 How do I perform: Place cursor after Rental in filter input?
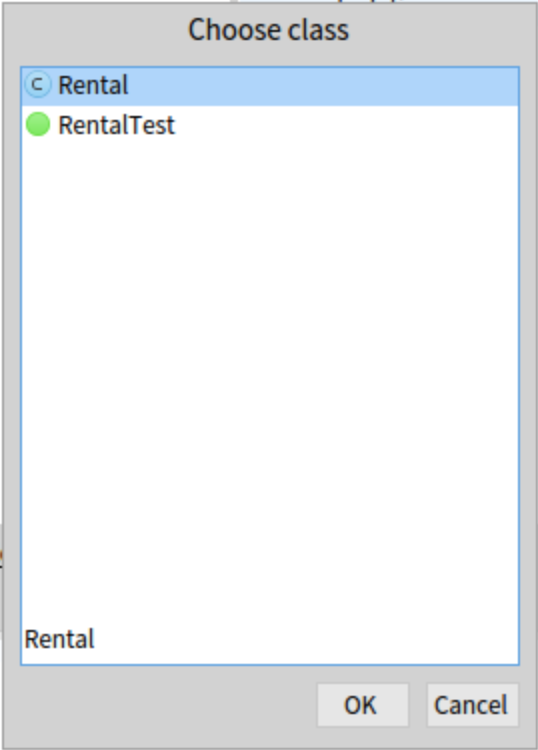[96, 639]
